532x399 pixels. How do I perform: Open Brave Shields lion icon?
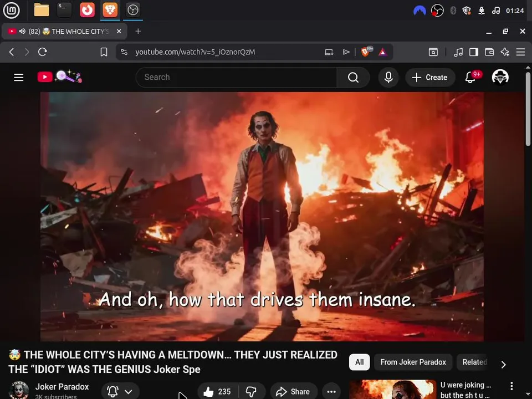click(366, 52)
